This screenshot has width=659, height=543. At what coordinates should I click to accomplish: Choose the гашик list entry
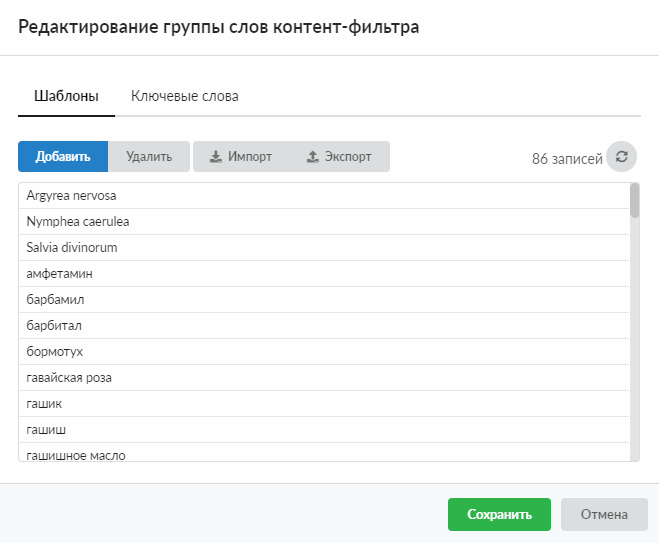tap(45, 404)
